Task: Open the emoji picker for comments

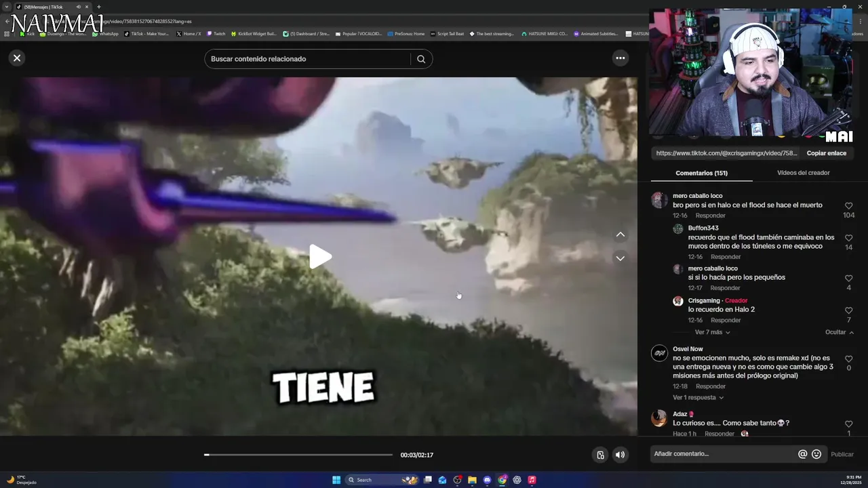Action: [x=816, y=454]
